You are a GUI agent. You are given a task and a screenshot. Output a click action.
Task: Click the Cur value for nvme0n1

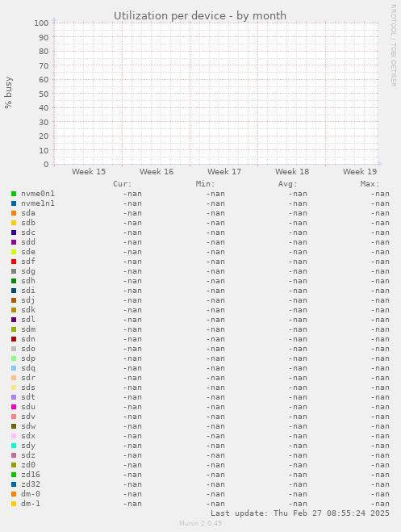132,194
